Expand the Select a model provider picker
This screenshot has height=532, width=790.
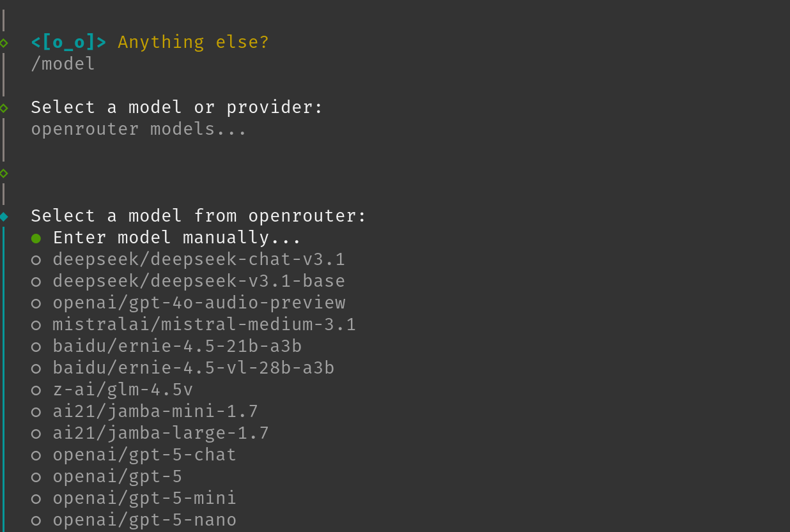coord(176,107)
